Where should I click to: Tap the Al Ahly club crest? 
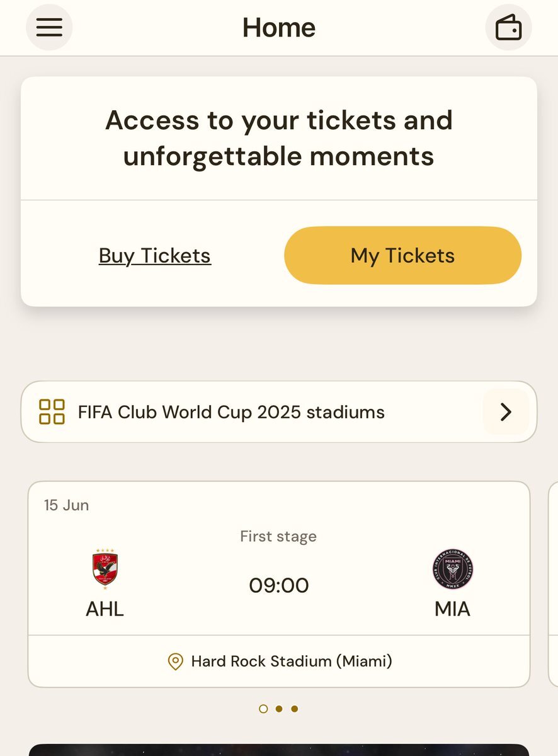(105, 568)
